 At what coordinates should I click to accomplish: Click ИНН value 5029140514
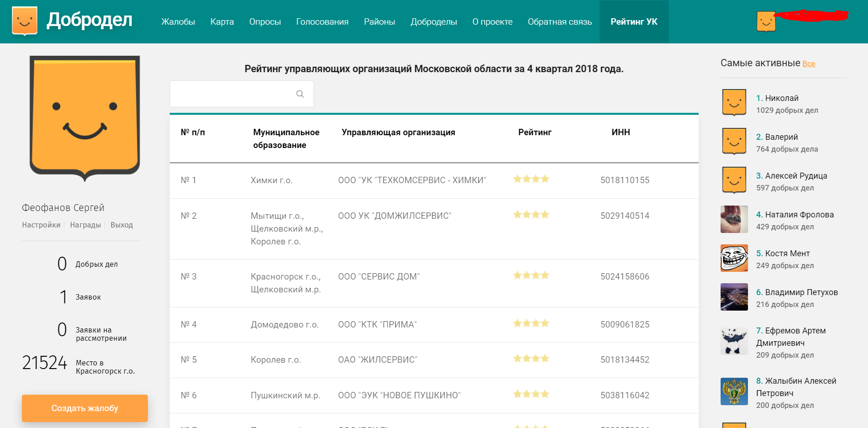click(625, 216)
